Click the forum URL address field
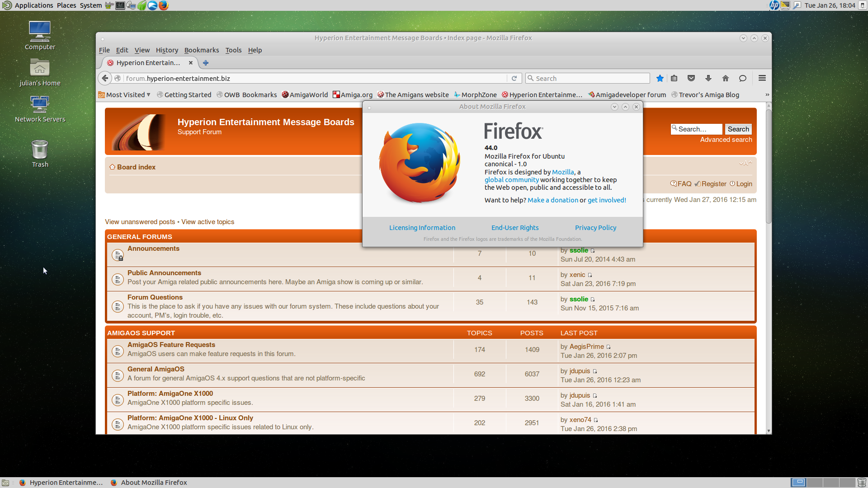 [x=312, y=78]
